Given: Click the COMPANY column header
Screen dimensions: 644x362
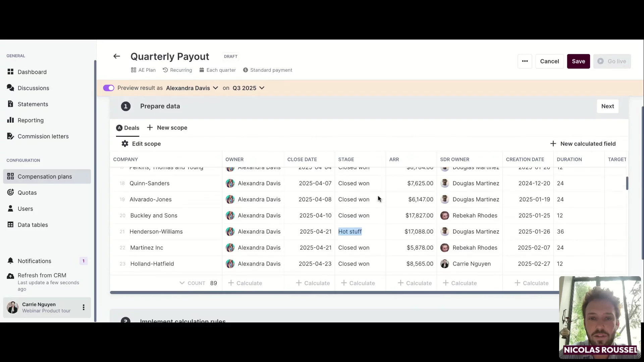Looking at the screenshot, I should click(x=125, y=160).
